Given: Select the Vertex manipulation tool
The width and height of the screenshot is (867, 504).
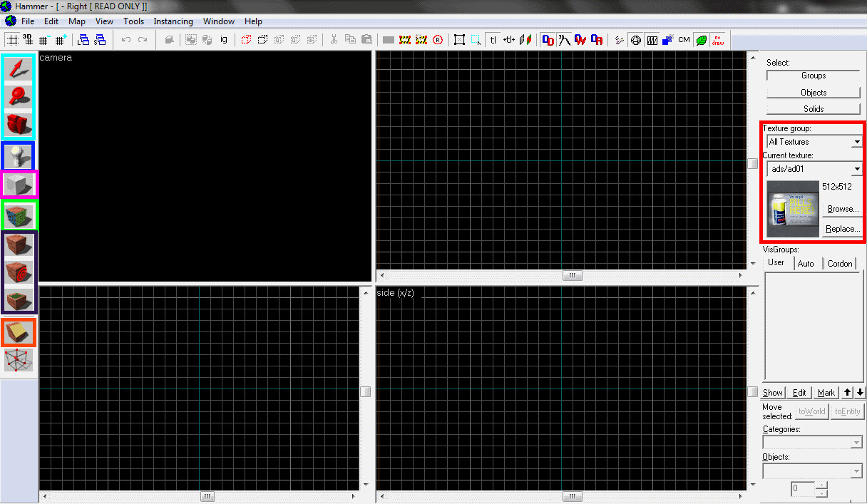Looking at the screenshot, I should (19, 360).
